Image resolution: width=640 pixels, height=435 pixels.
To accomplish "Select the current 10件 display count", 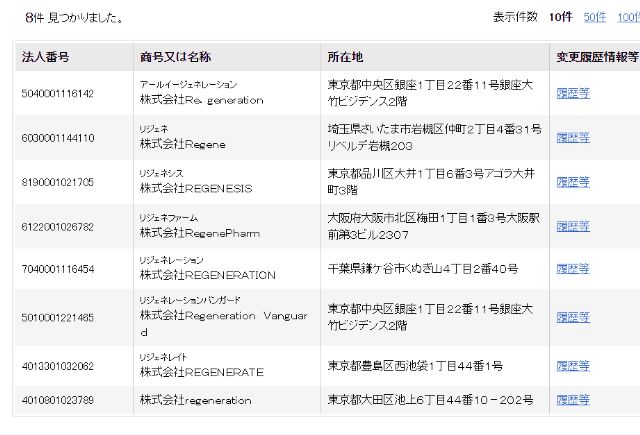I will (561, 17).
